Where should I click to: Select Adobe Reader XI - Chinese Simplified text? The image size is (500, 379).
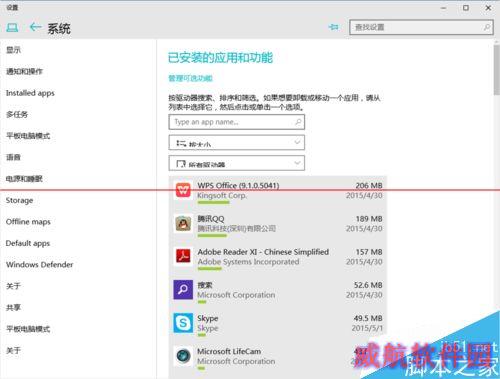(263, 252)
